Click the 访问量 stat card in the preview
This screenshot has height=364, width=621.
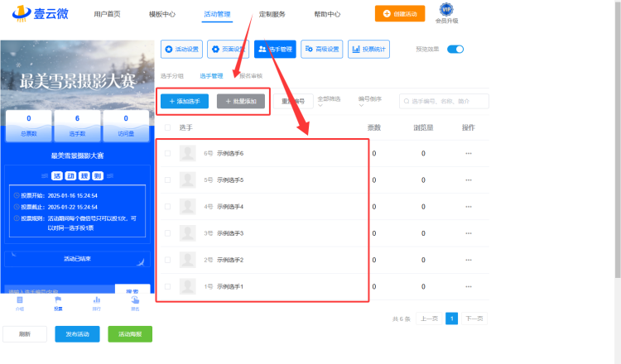coord(126,126)
